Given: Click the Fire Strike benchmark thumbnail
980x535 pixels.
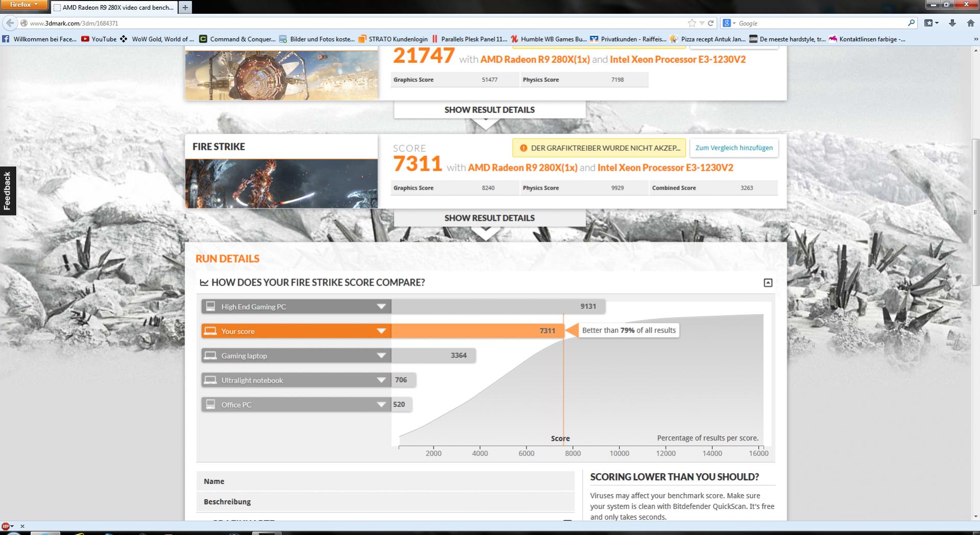Looking at the screenshot, I should (x=281, y=183).
